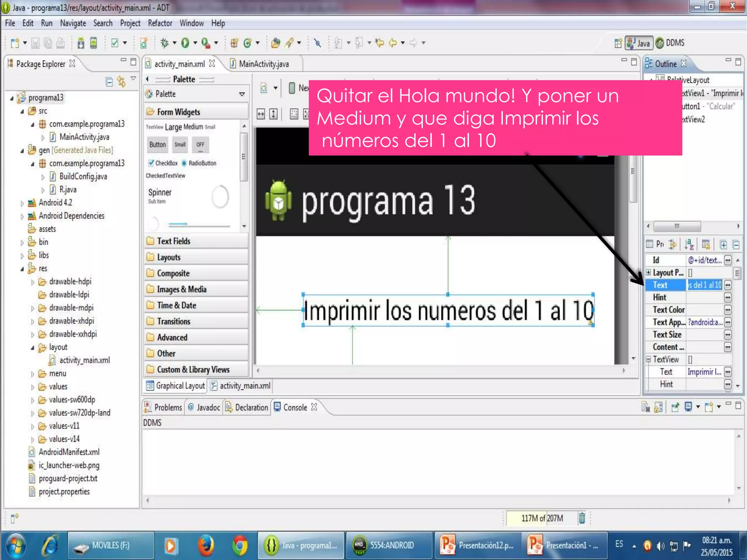
Task: Switch to the MainActivity.java editor tab
Action: point(263,64)
